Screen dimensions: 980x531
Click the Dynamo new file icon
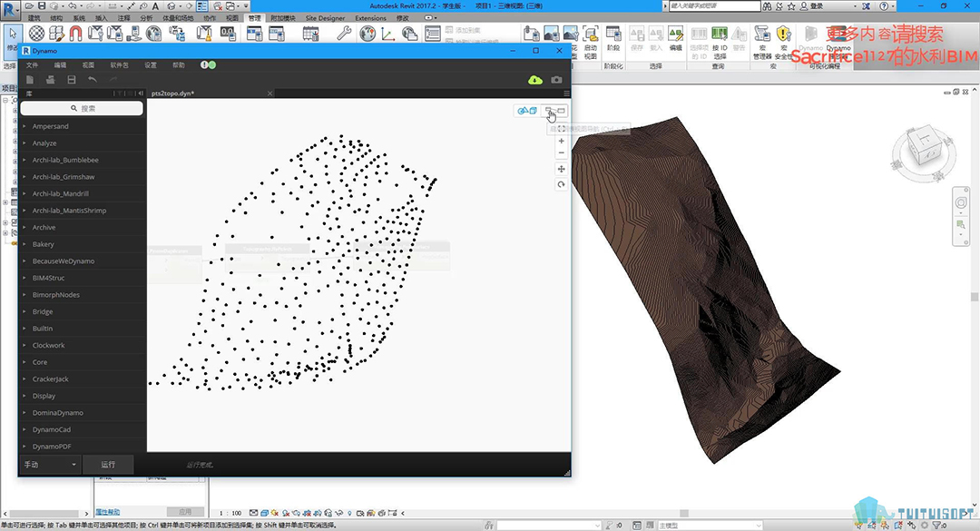(30, 80)
